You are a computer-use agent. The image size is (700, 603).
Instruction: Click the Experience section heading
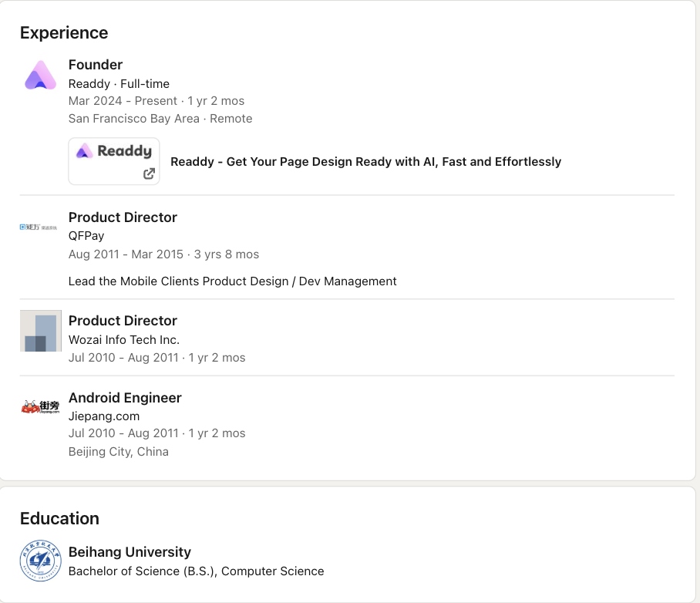[64, 33]
